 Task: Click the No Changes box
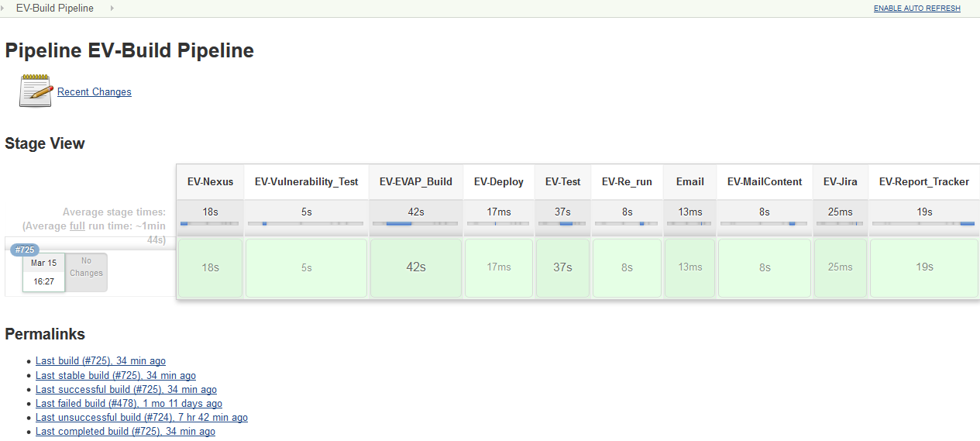point(86,267)
